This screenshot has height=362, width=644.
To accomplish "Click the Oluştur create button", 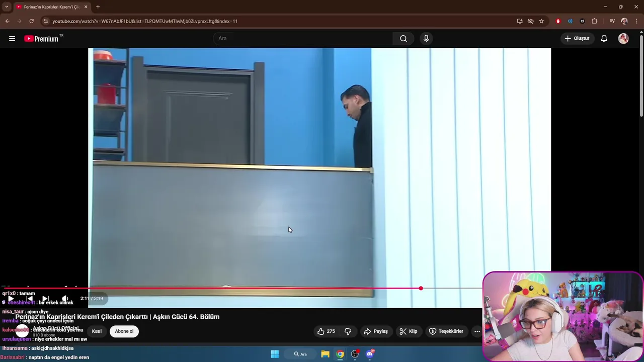I will tap(577, 38).
